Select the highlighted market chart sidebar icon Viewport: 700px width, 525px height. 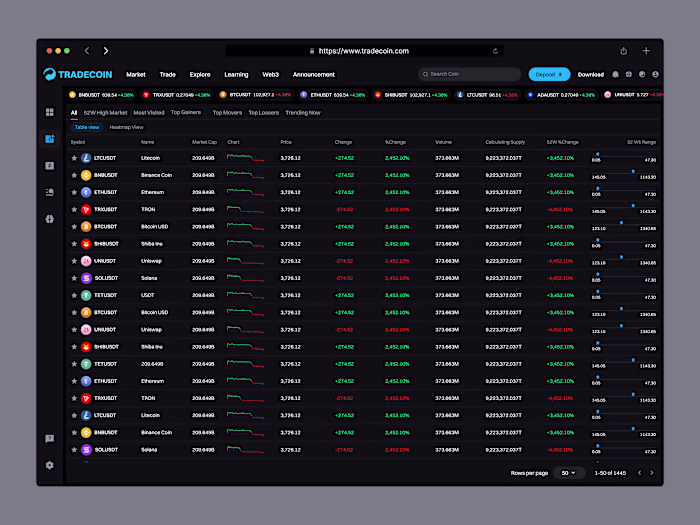click(x=50, y=139)
